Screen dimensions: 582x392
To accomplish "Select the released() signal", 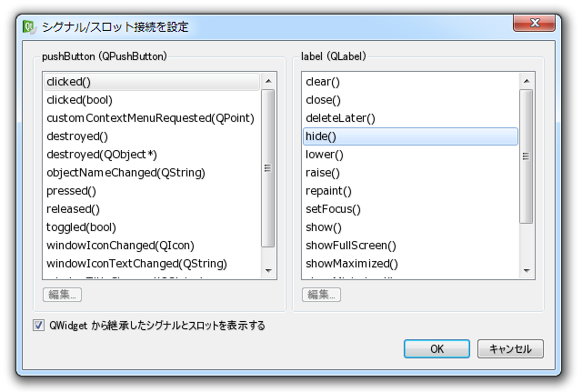I will click(x=152, y=209).
